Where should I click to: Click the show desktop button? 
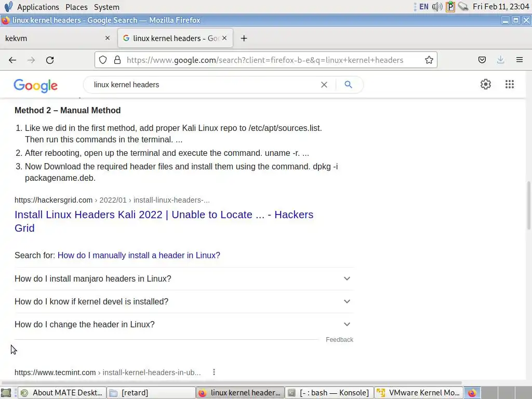click(6, 393)
